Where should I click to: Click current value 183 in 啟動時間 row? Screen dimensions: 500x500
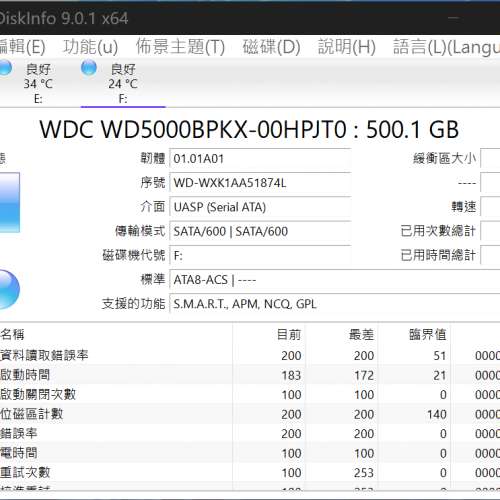pos(291,375)
